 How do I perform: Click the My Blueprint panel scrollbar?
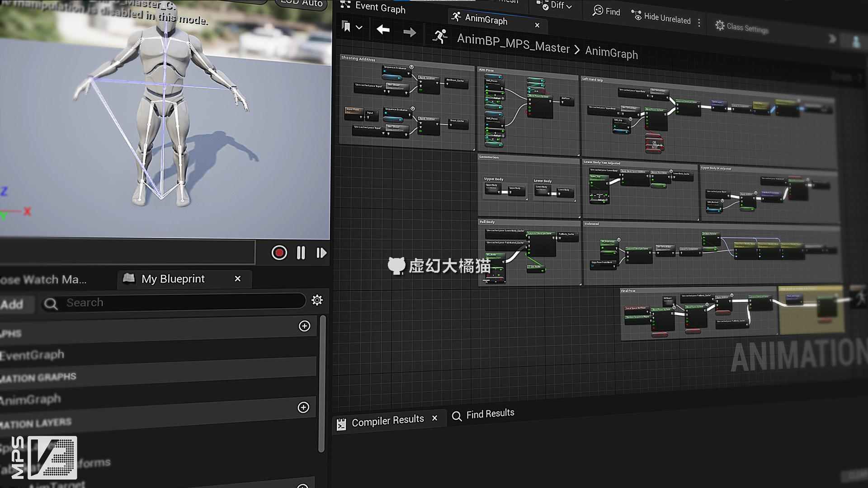[x=321, y=384]
